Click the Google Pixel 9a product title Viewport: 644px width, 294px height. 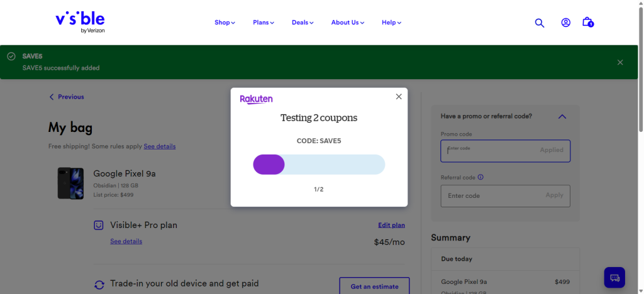[125, 173]
